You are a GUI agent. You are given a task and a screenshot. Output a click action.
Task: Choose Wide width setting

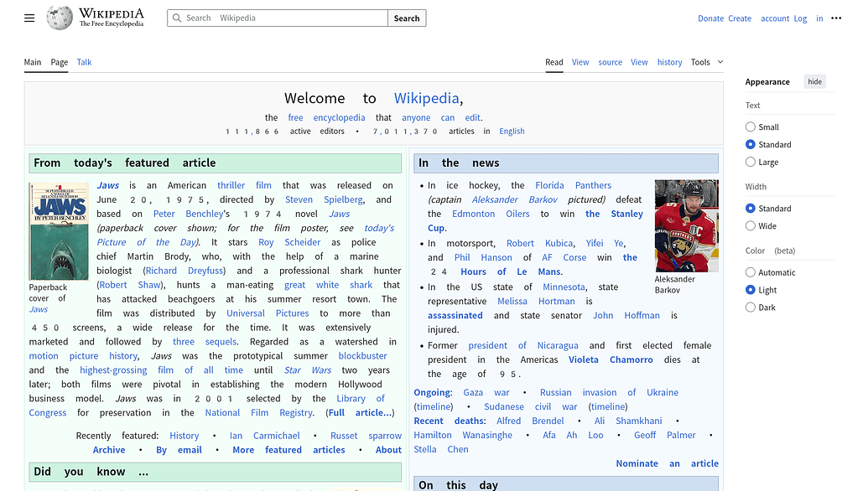751,226
